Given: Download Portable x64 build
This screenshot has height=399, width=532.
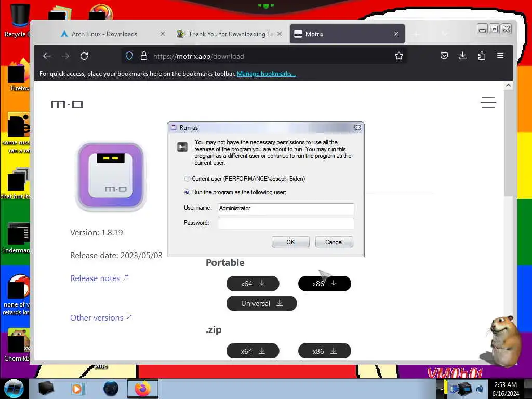Looking at the screenshot, I should (253, 284).
